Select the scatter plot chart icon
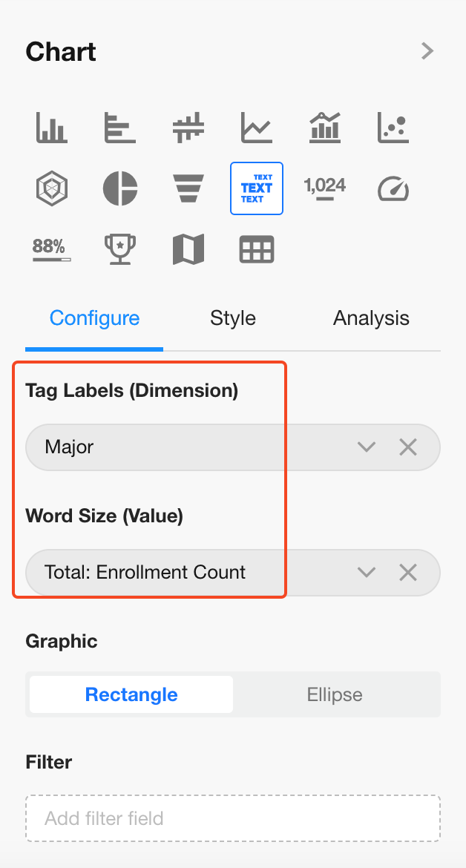 [x=393, y=128]
